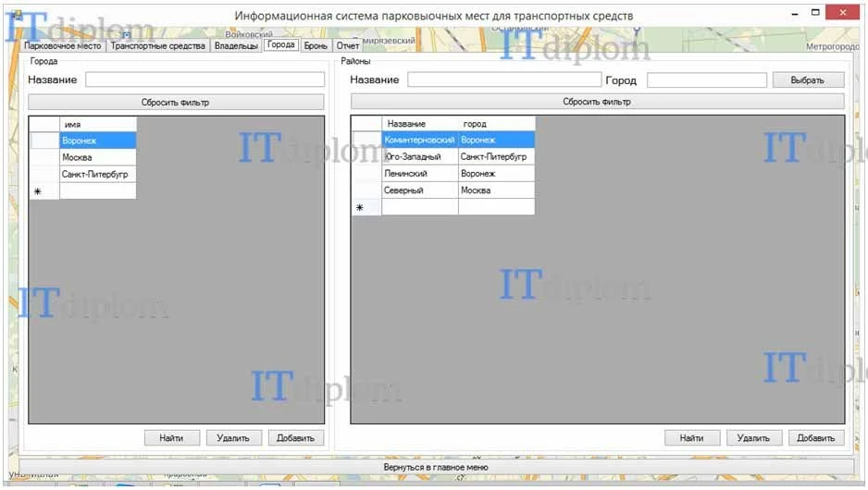Screen dimensions: 868x490
Task: Click Добавить under the cities table
Action: click(295, 438)
